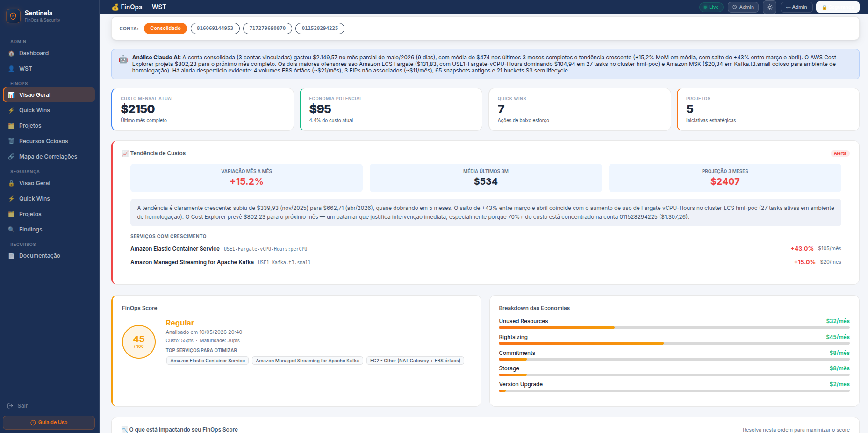Click the Média Últimos 3M $534 tile
868x433 pixels.
point(486,178)
